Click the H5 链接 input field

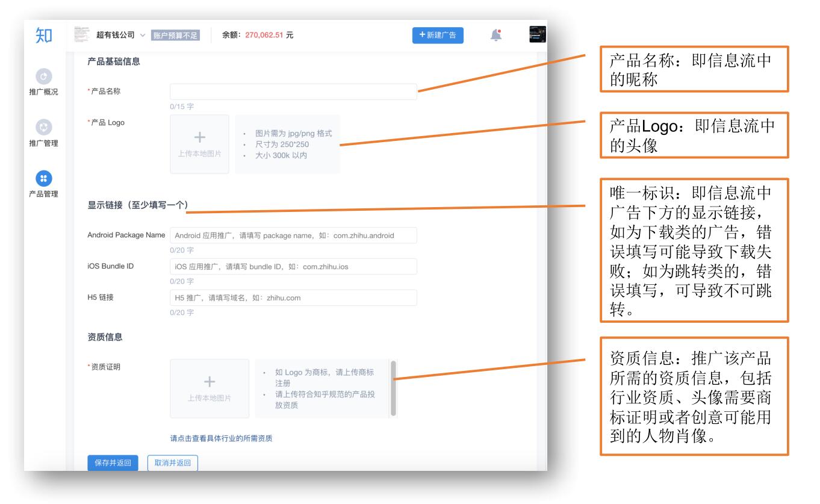tap(293, 297)
